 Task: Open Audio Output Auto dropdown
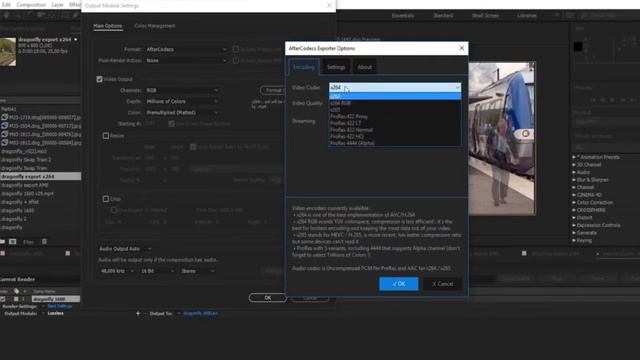click(x=125, y=249)
